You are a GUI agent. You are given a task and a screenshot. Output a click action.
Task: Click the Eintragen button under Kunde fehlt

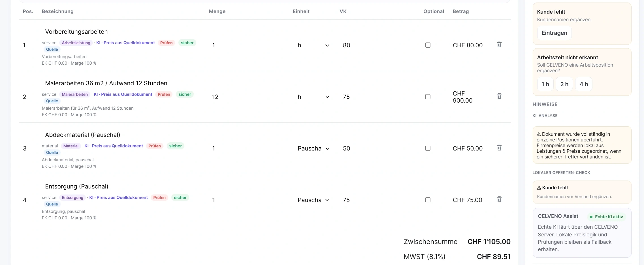tap(554, 33)
